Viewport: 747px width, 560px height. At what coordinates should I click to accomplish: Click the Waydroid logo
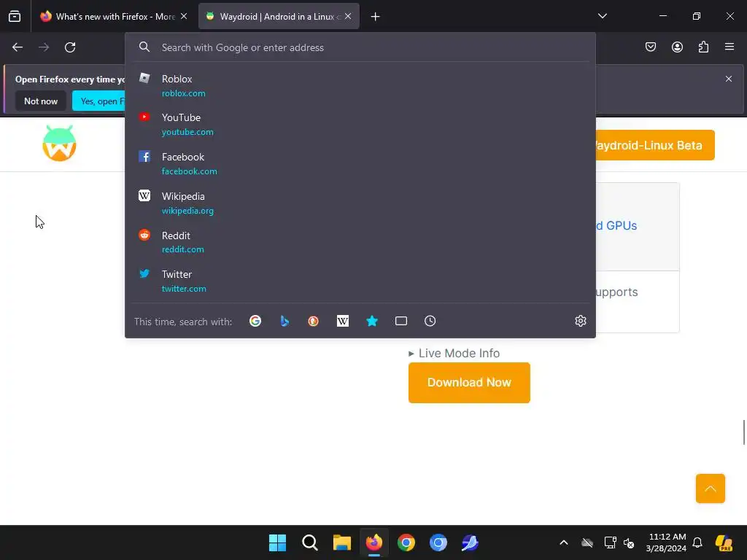pos(60,144)
